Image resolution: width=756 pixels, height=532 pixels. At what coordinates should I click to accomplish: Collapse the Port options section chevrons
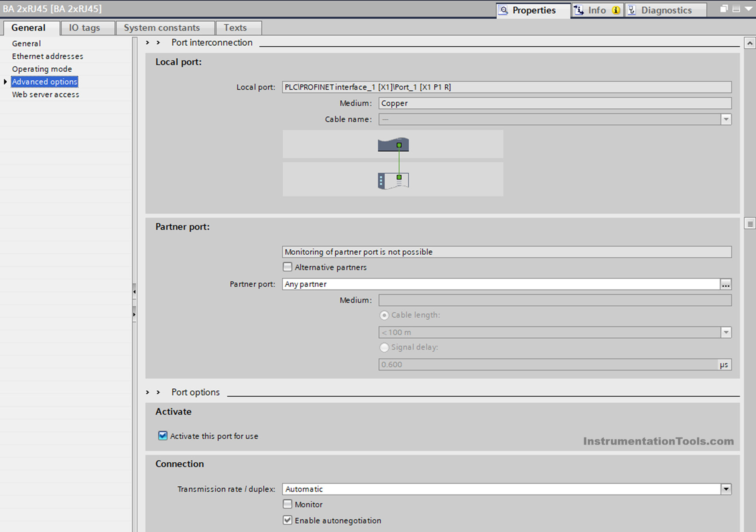point(153,392)
